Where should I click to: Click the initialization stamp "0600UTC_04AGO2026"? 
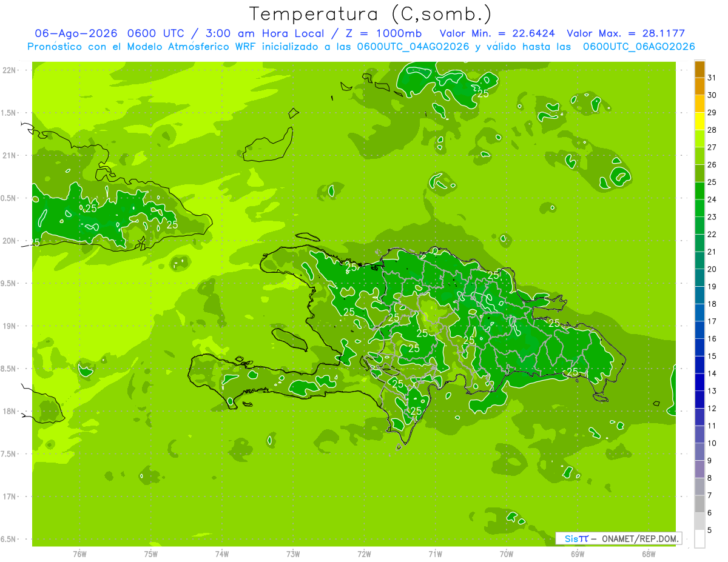413,47
